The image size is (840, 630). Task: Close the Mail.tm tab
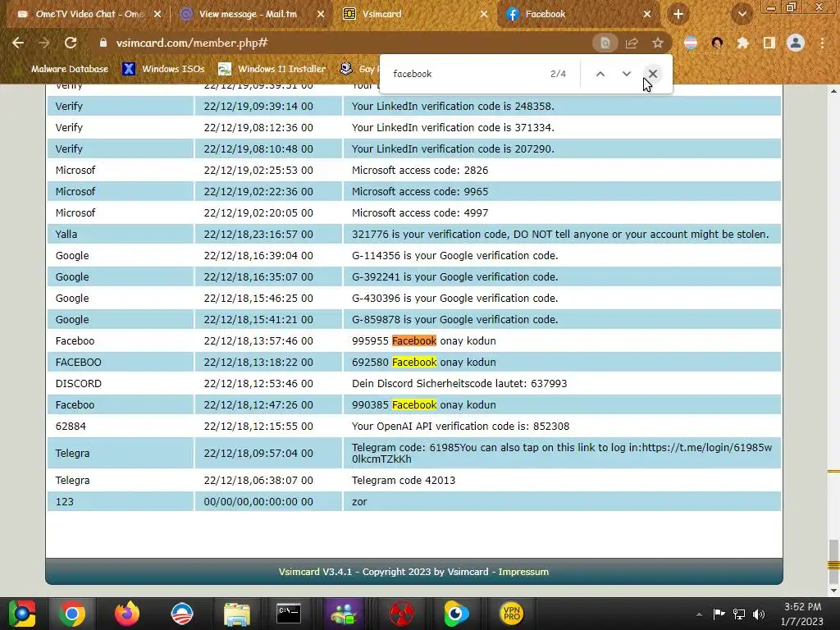point(321,14)
